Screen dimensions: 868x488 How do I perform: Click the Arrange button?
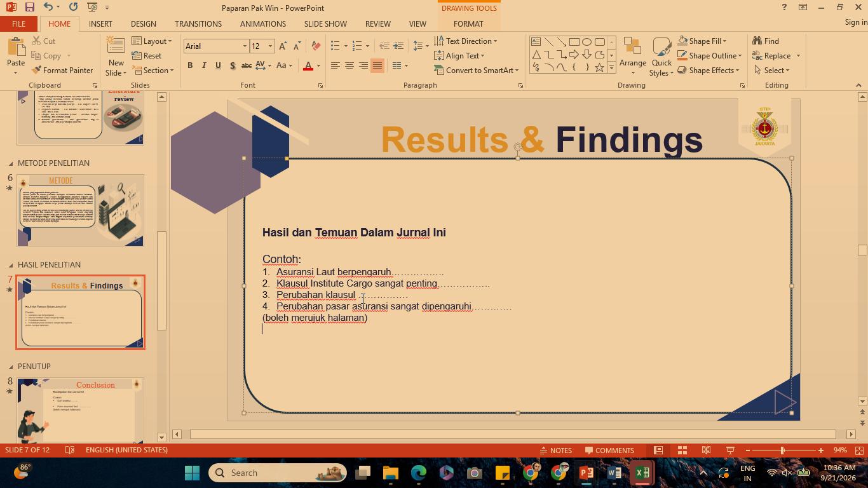coord(633,56)
